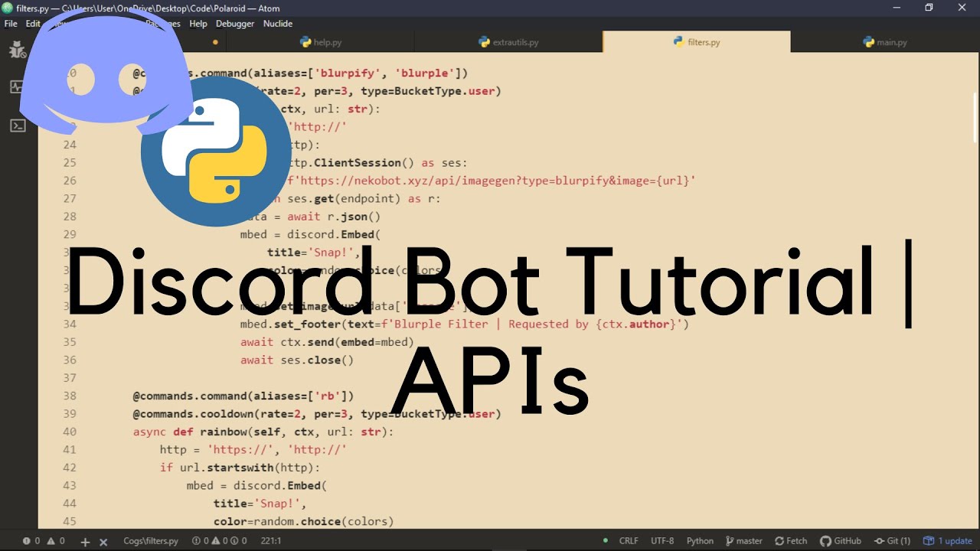Click the linter info count in status bar
Viewport: 980px width, 551px height.
tap(239, 541)
